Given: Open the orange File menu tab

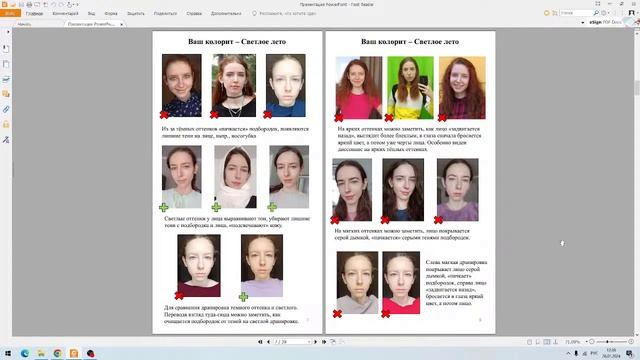Looking at the screenshot, I should 10,13.
